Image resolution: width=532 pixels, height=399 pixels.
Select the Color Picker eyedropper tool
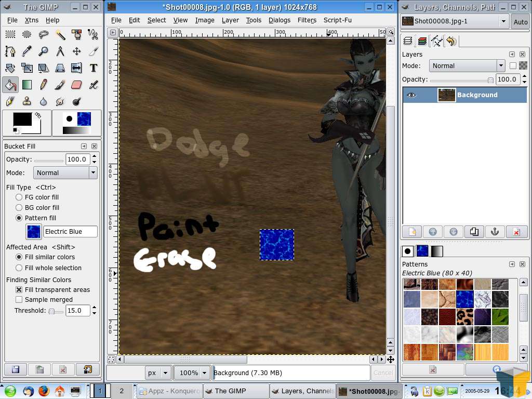[27, 51]
